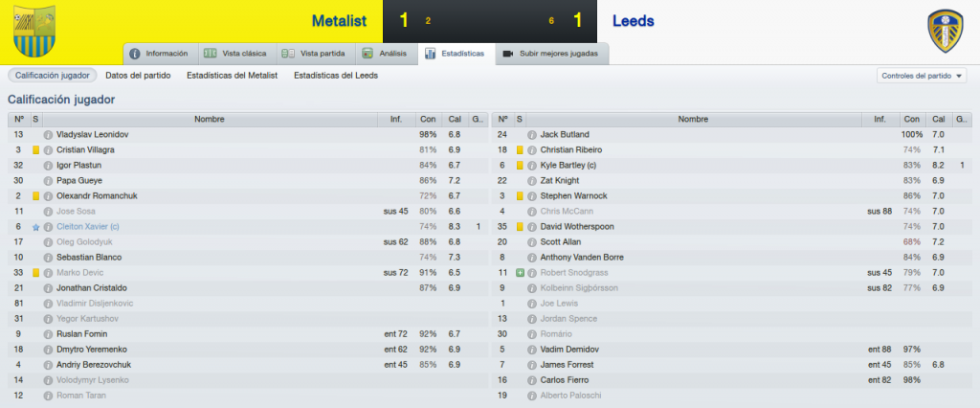Sort Metalist table by Nombre column

point(210,119)
